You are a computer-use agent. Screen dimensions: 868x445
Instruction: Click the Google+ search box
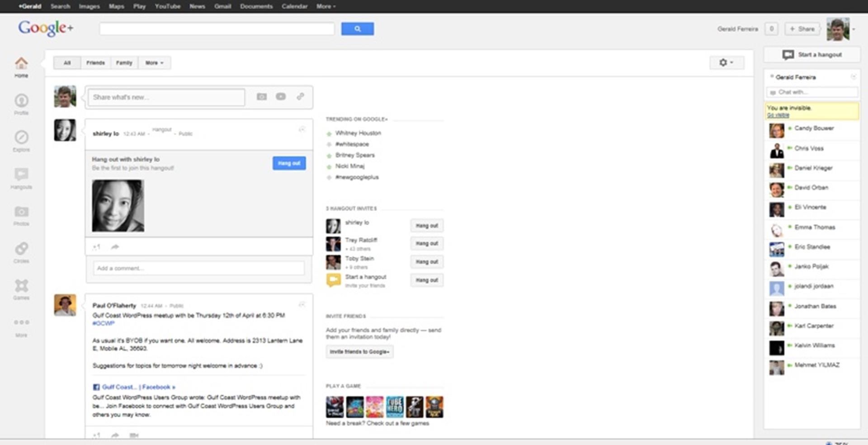(217, 29)
